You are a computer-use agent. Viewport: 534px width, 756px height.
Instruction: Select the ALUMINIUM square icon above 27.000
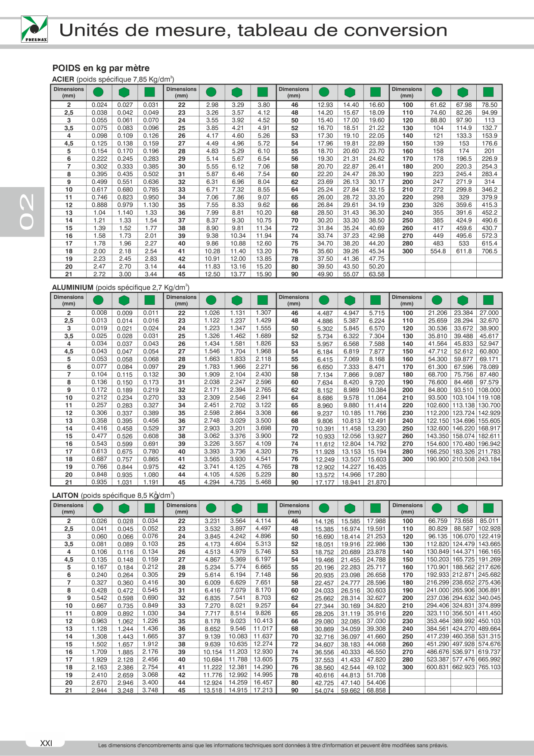click(488, 300)
